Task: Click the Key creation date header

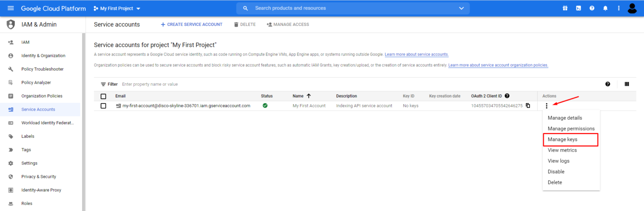Action: pos(445,96)
